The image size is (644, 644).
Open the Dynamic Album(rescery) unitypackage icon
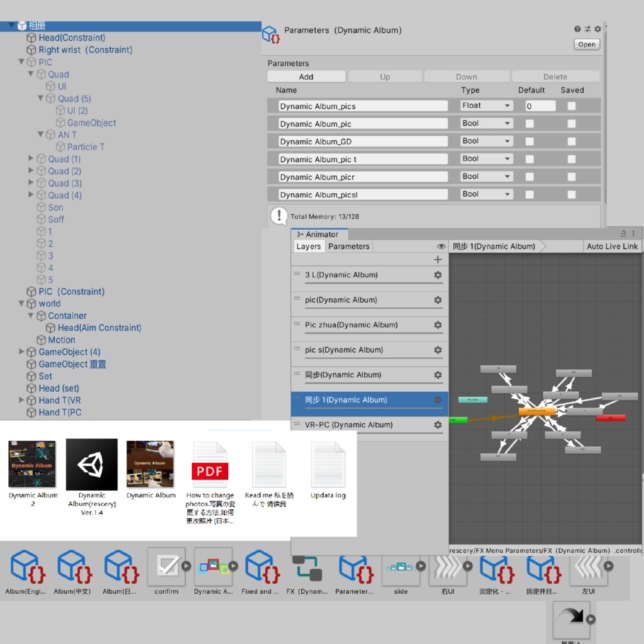[92, 464]
